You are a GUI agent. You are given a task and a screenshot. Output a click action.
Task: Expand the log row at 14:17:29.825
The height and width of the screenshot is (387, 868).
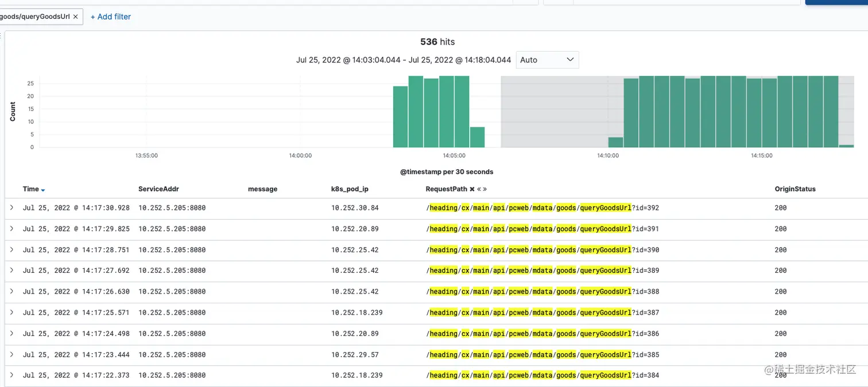(11, 229)
